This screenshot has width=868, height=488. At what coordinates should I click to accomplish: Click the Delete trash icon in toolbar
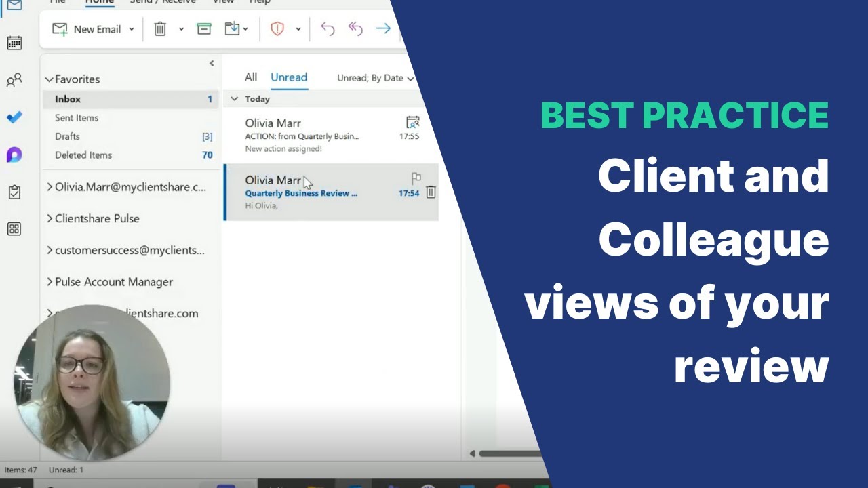point(160,29)
